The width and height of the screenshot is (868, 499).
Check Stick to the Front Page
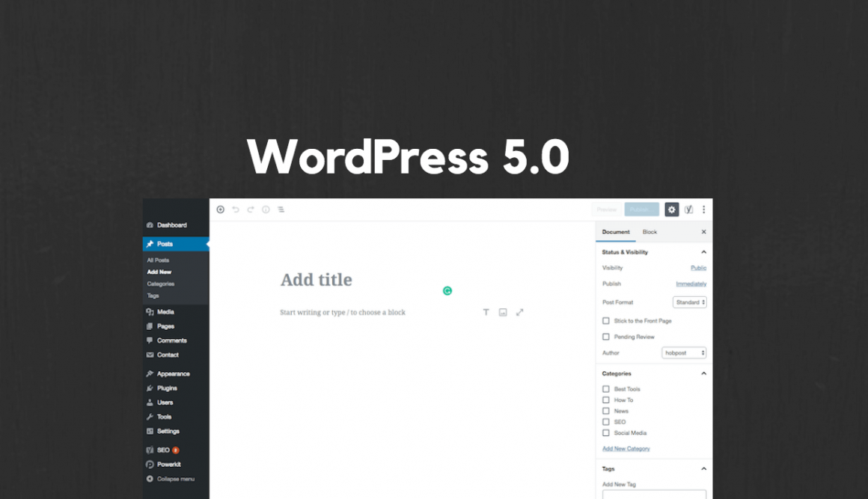(605, 321)
